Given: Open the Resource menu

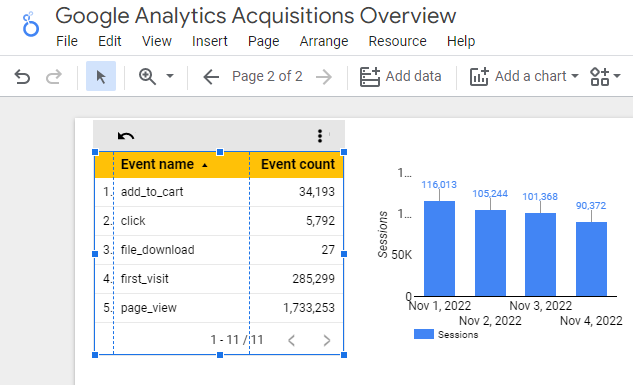Looking at the screenshot, I should (x=397, y=41).
